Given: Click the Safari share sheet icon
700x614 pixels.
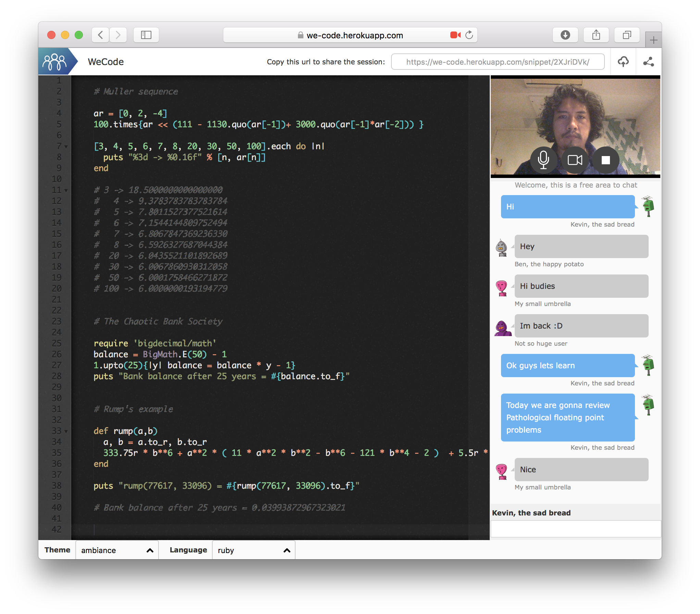Looking at the screenshot, I should tap(596, 35).
